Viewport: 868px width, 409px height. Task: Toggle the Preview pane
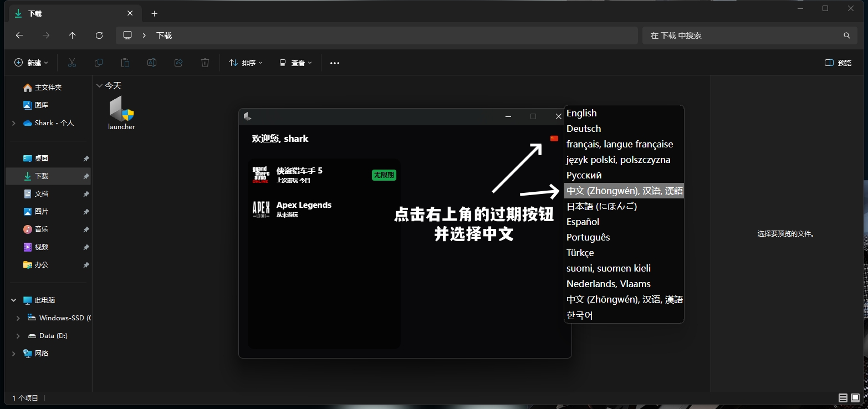click(838, 63)
